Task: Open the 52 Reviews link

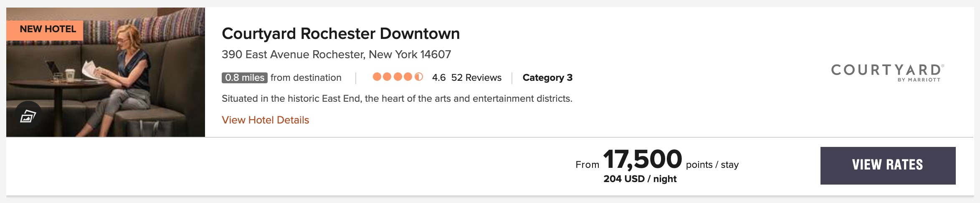Action: click(x=476, y=78)
